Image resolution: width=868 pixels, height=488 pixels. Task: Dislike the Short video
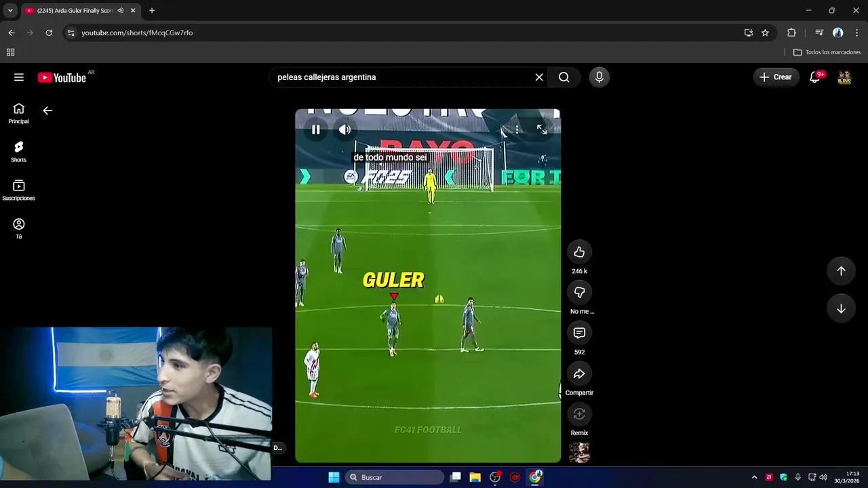point(579,292)
